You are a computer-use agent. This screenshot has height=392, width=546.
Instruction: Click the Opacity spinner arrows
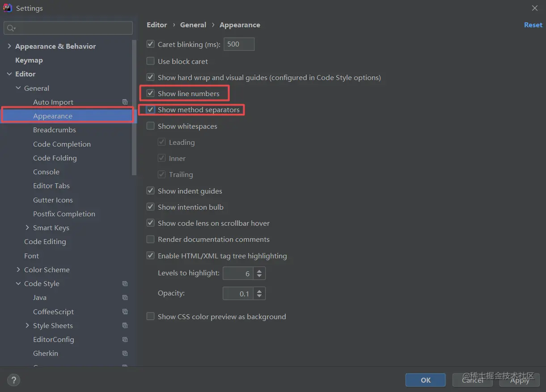tap(259, 293)
